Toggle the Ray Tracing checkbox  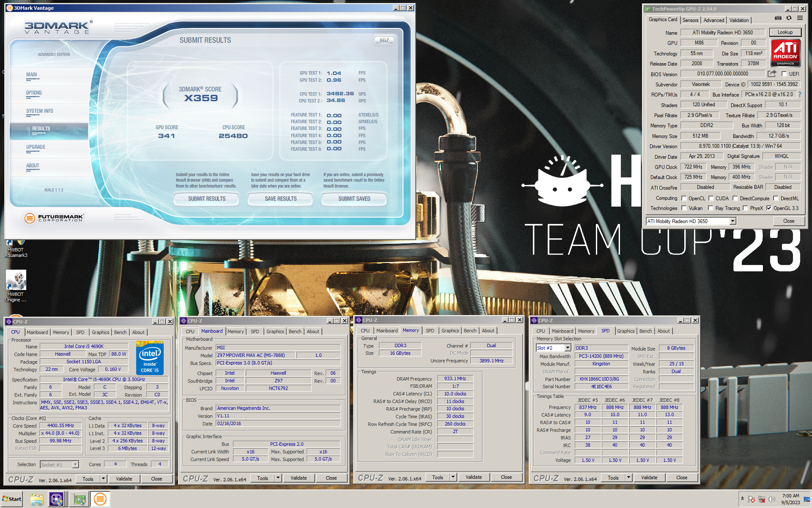point(710,208)
